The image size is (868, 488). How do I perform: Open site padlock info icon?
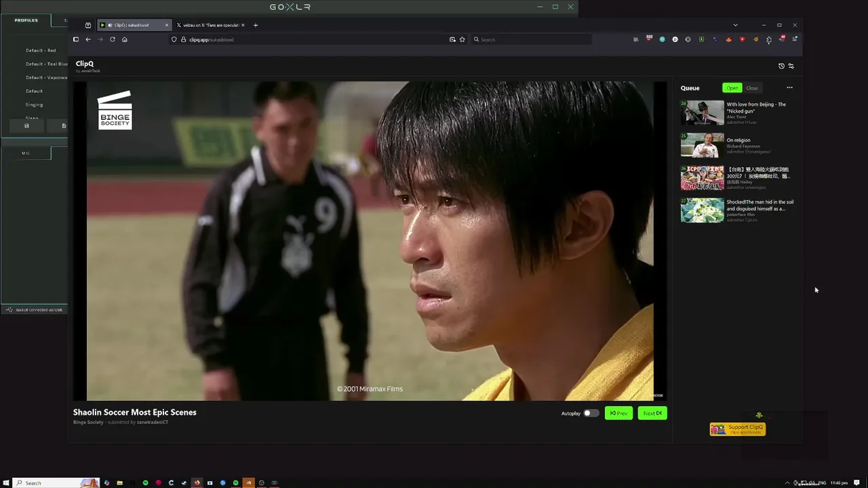183,39
